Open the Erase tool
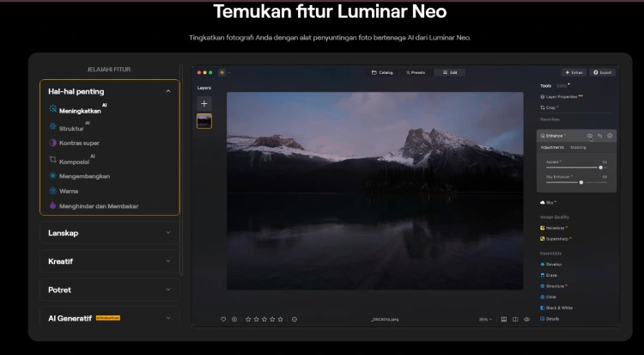Image resolution: width=644 pixels, height=355 pixels. pos(549,275)
